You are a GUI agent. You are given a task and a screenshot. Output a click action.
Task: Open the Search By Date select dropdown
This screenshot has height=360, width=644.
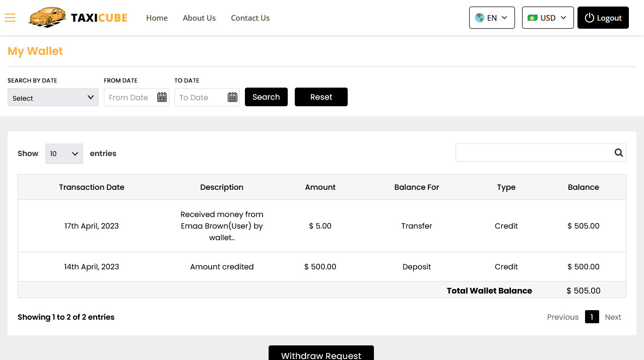coord(53,97)
